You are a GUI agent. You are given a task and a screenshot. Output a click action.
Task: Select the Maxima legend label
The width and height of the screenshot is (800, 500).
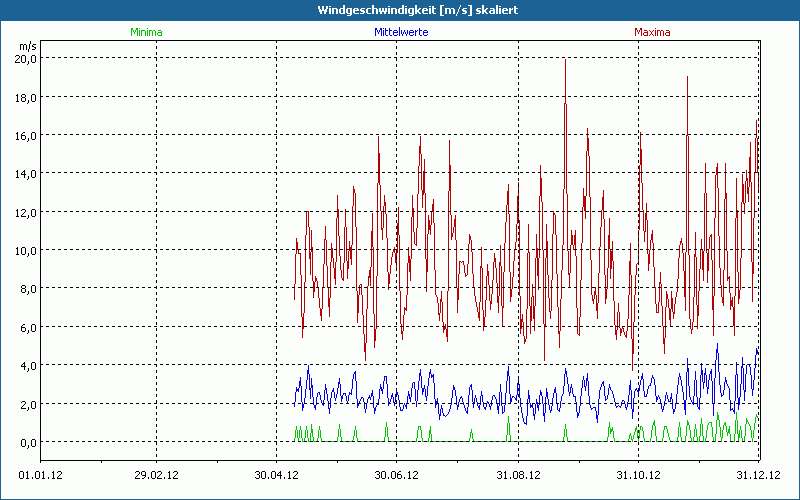[x=652, y=32]
